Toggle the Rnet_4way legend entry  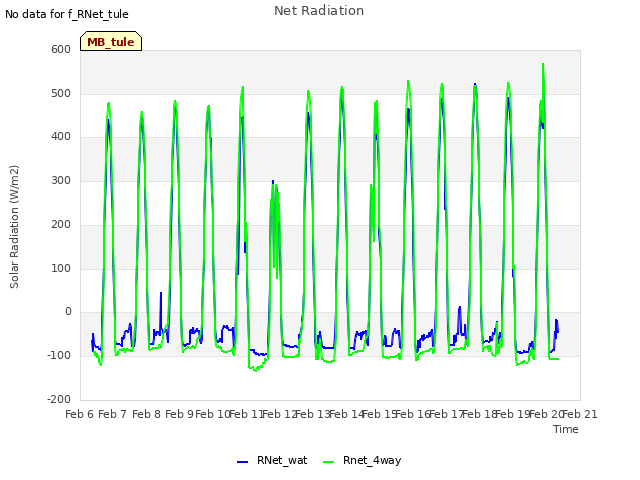click(362, 460)
